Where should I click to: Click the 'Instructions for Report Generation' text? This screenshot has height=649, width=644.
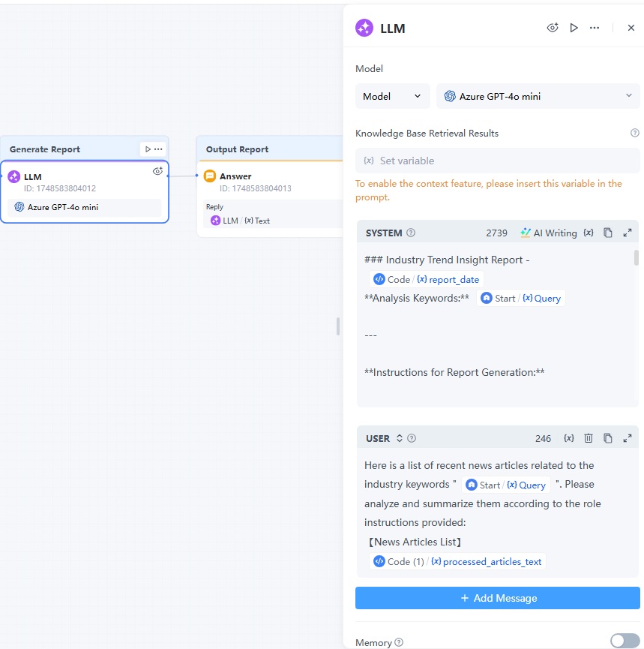pyautogui.click(x=454, y=372)
